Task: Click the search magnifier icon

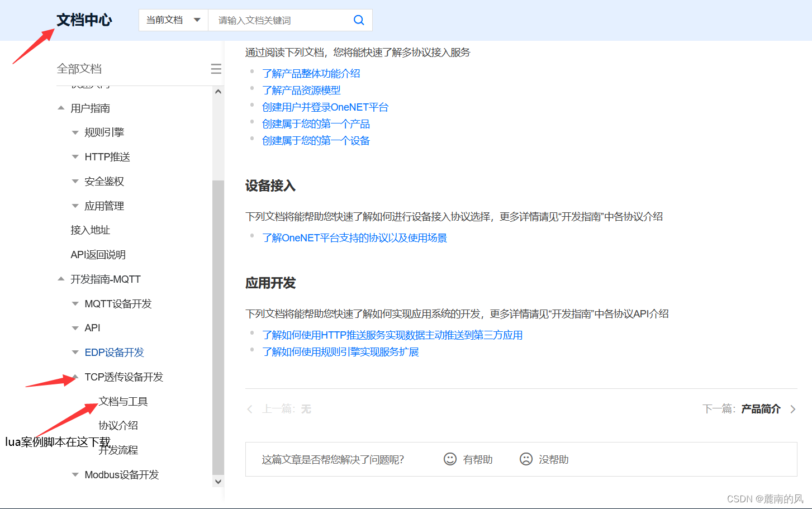Action: tap(359, 20)
